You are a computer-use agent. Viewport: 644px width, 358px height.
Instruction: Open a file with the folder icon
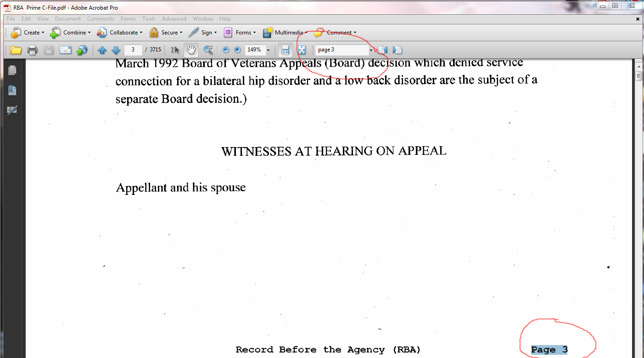tap(16, 50)
